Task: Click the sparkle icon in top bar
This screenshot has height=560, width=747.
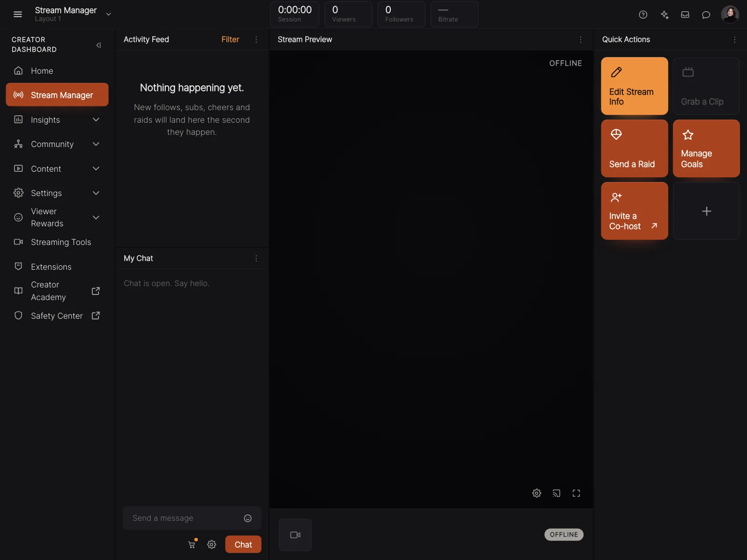Action: (x=664, y=14)
